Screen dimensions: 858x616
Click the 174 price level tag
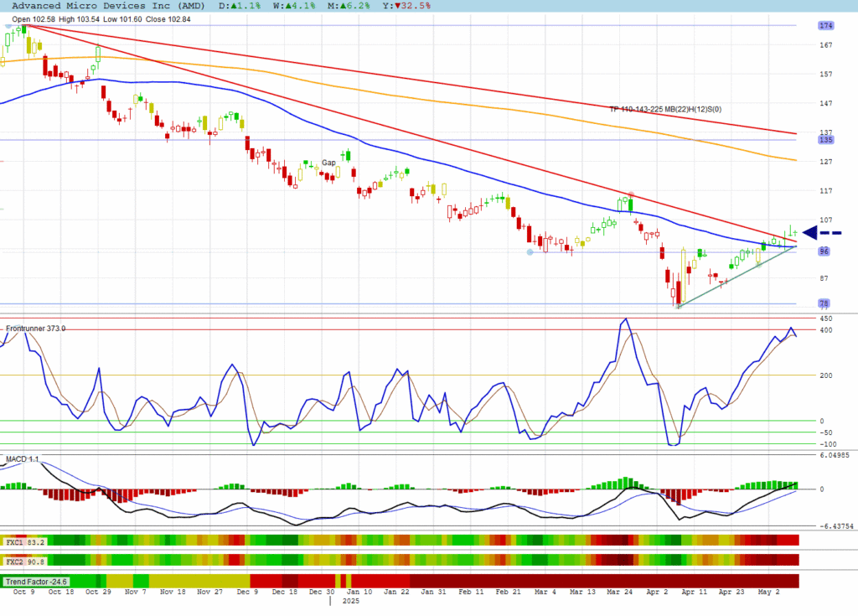coord(825,26)
